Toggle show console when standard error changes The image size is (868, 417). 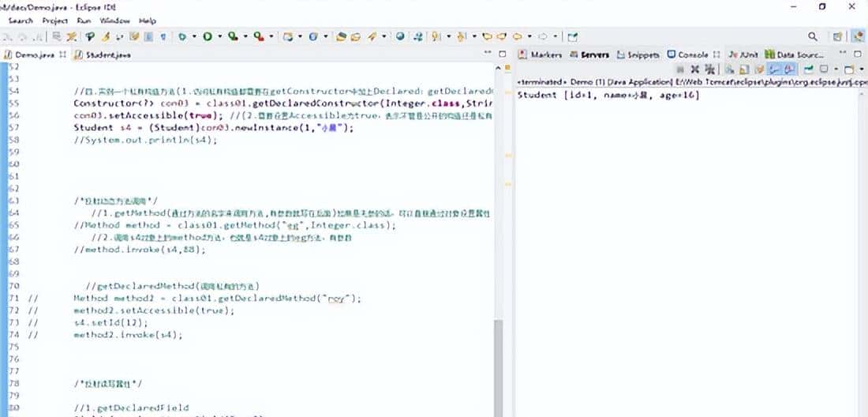(x=789, y=69)
